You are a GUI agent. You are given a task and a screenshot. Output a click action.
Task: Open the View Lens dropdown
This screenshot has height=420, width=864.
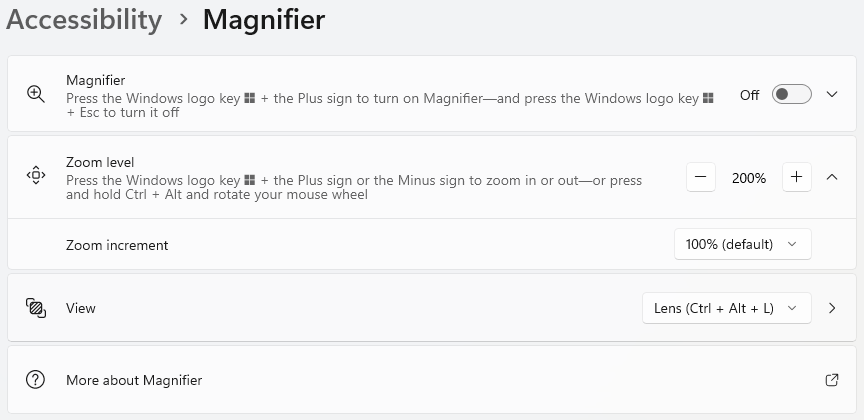[x=727, y=308]
